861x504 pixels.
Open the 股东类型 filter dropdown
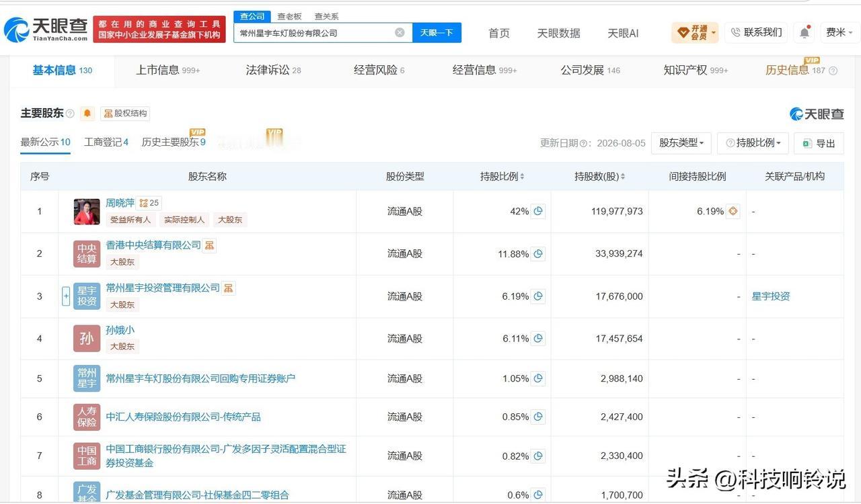pyautogui.click(x=681, y=143)
